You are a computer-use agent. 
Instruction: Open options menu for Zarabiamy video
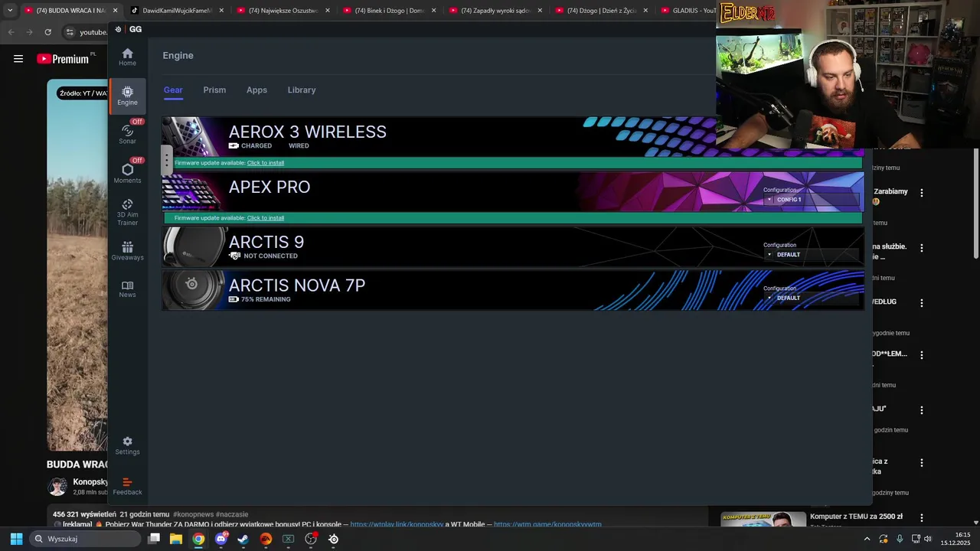coord(922,193)
